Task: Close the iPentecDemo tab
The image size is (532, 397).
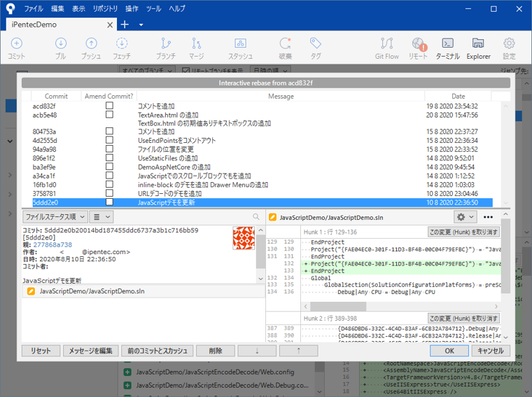Action: [x=110, y=25]
